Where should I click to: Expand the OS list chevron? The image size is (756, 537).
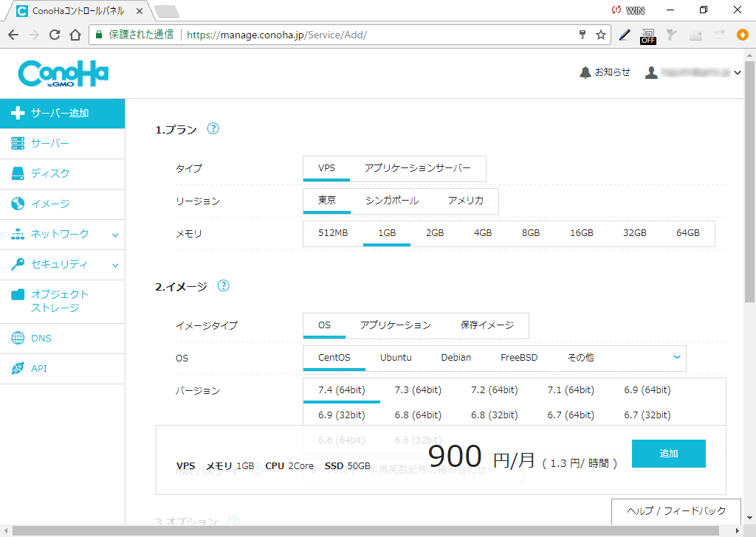(x=677, y=357)
